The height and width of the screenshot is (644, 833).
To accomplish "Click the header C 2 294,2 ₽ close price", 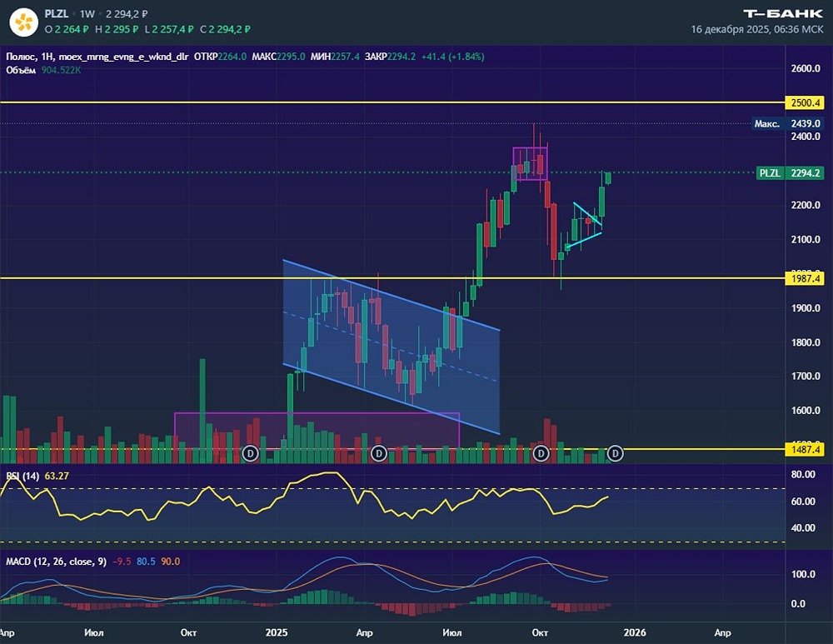I will click(225, 29).
